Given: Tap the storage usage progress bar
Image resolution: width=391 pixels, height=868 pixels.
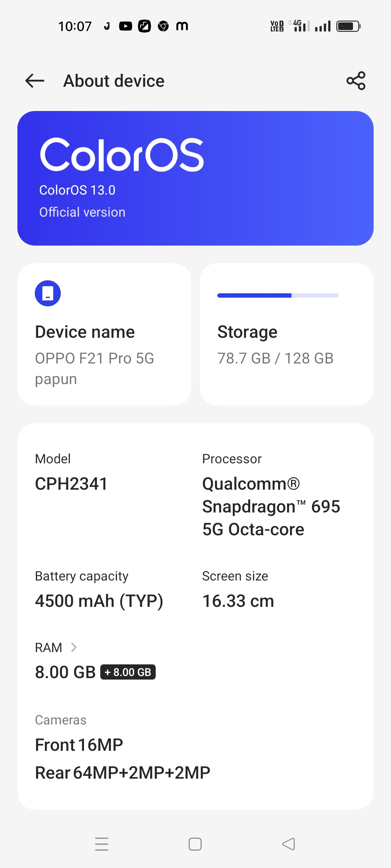Looking at the screenshot, I should pos(278,295).
